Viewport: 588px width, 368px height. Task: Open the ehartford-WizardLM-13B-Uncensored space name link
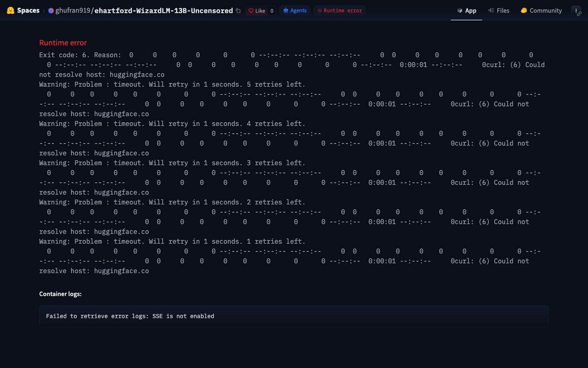coord(164,11)
